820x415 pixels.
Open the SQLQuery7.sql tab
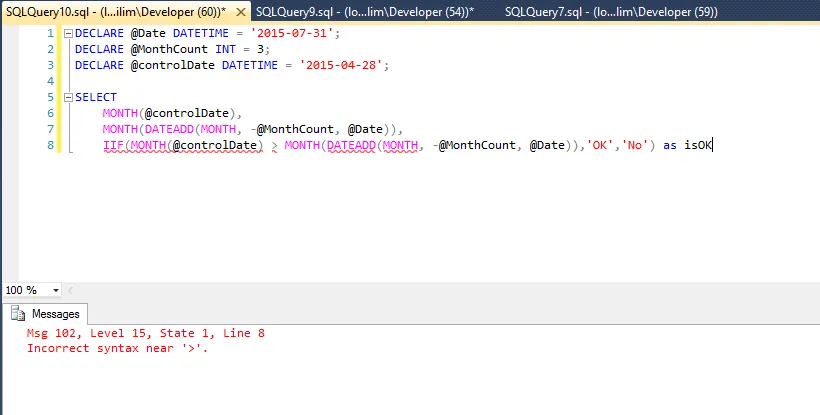tap(611, 12)
